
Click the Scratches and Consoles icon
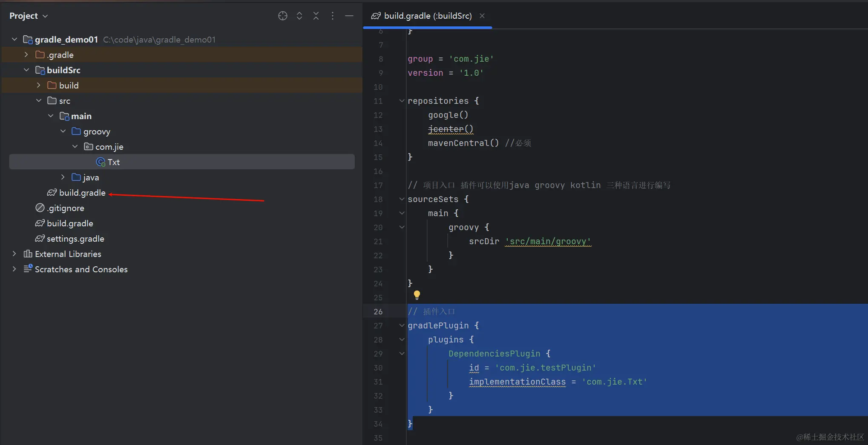tap(28, 268)
